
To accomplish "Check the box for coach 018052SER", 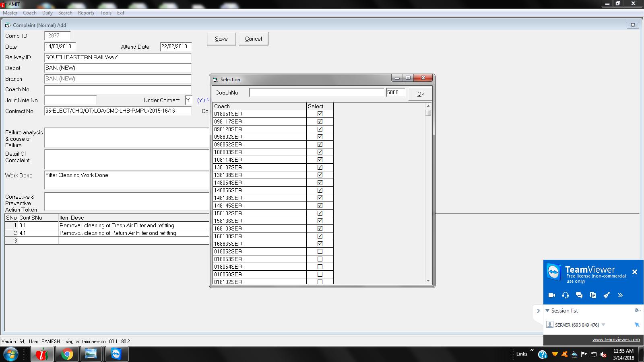I will [320, 251].
